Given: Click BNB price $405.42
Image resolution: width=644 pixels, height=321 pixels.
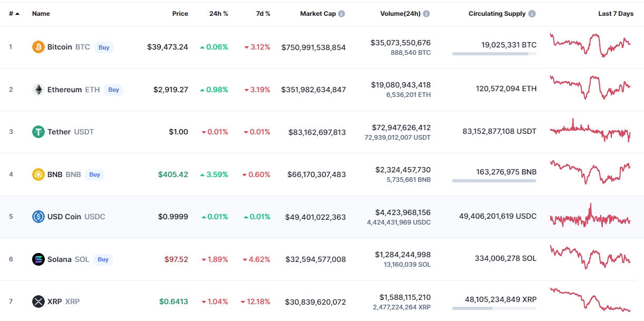Looking at the screenshot, I should click(x=173, y=174).
